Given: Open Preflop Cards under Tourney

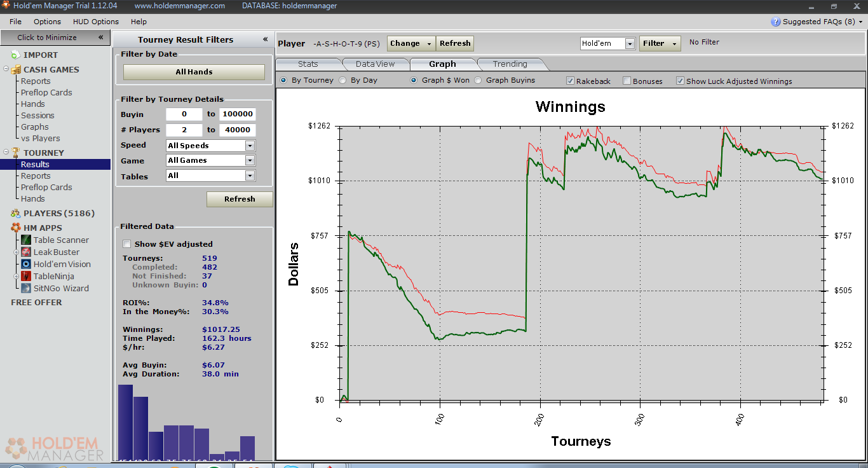Looking at the screenshot, I should [46, 188].
